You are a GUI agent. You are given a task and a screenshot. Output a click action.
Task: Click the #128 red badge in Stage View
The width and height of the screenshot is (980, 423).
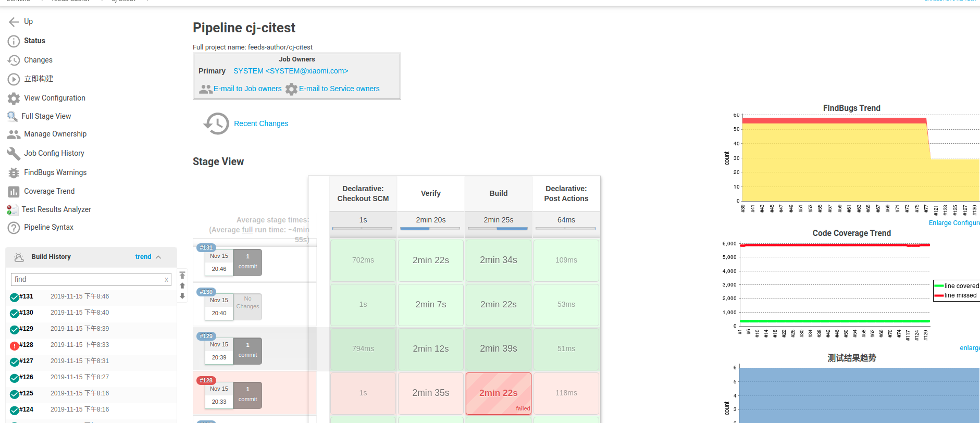tap(206, 380)
